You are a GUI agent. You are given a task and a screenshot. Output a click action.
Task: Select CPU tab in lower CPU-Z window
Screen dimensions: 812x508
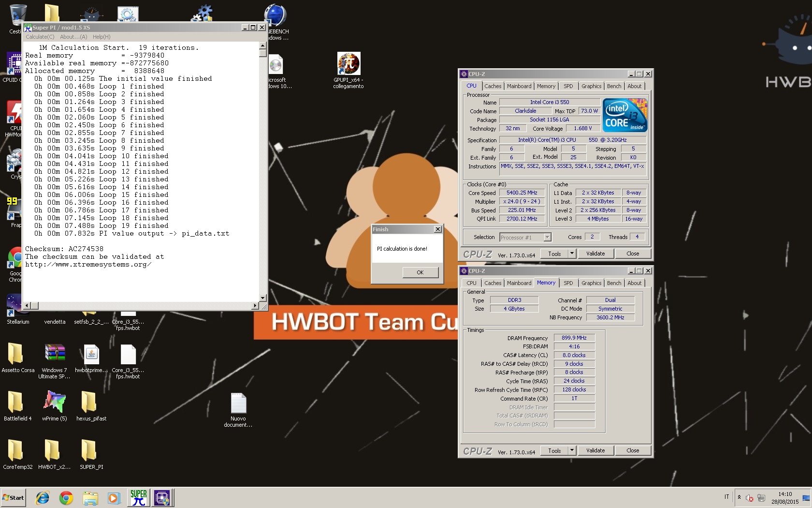471,283
